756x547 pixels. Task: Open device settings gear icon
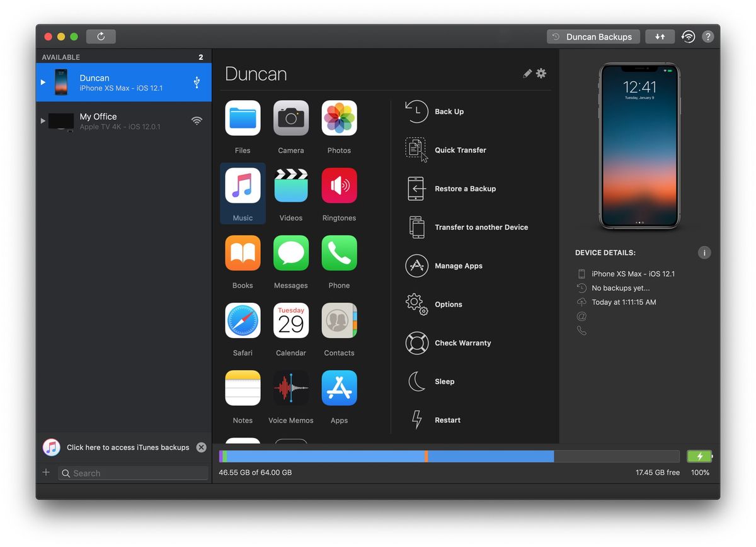tap(541, 74)
